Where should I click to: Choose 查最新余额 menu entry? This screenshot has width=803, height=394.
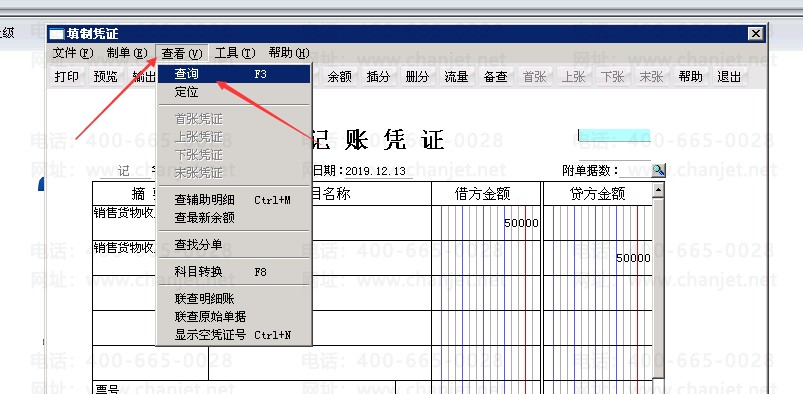pos(234,218)
